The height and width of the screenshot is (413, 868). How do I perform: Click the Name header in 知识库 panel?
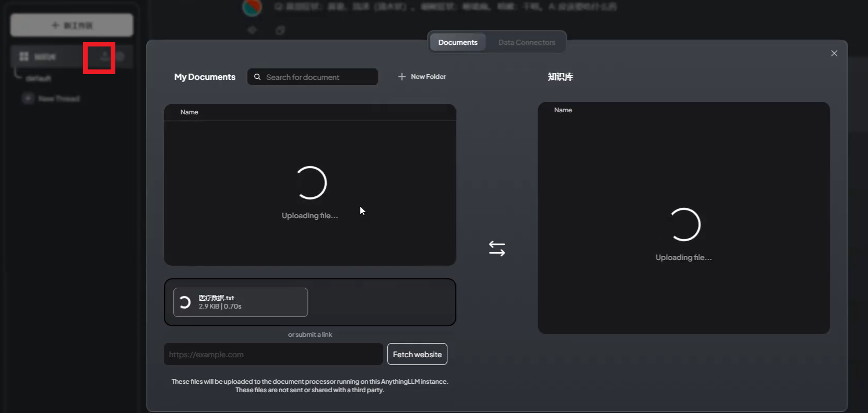[x=563, y=110]
